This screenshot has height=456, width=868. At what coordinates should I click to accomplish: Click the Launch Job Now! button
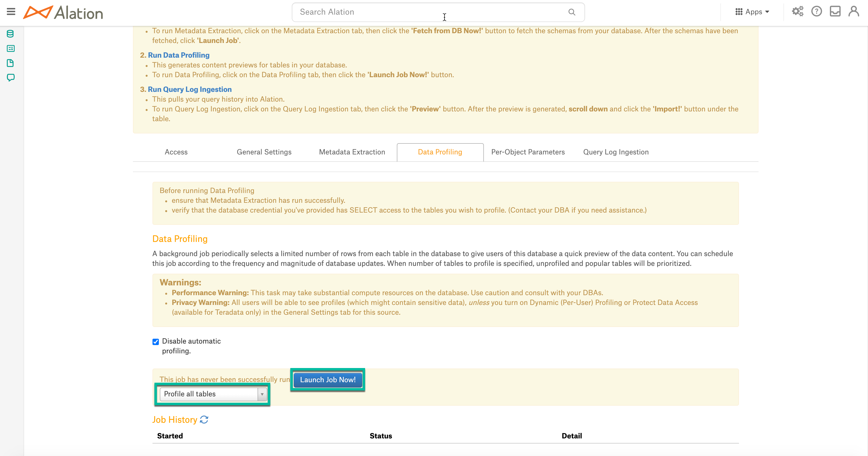(328, 380)
